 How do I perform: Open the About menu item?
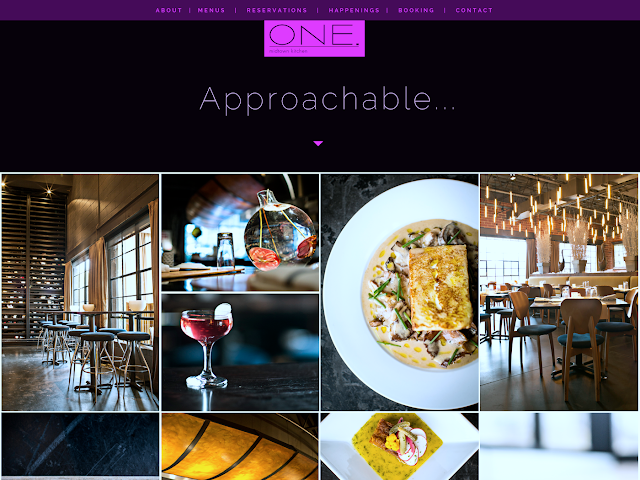tap(169, 10)
